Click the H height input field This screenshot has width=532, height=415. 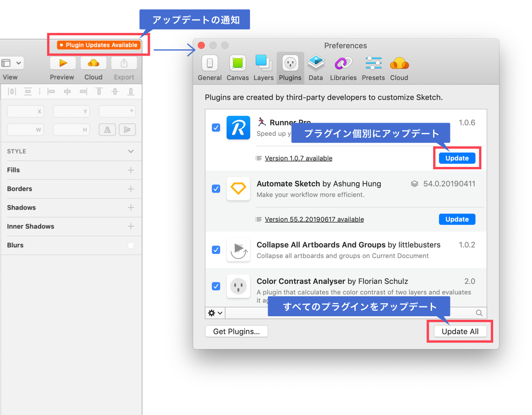point(71,130)
